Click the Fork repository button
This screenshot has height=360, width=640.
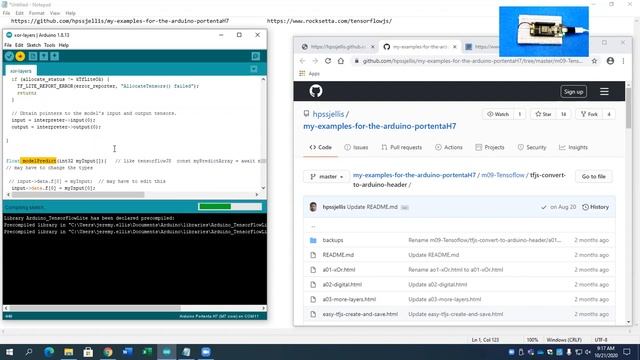(x=589, y=114)
